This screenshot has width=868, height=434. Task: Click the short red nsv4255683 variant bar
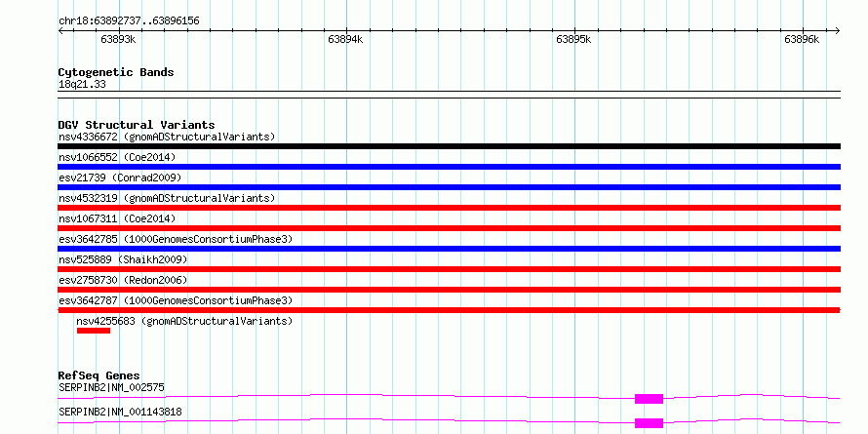click(x=94, y=331)
